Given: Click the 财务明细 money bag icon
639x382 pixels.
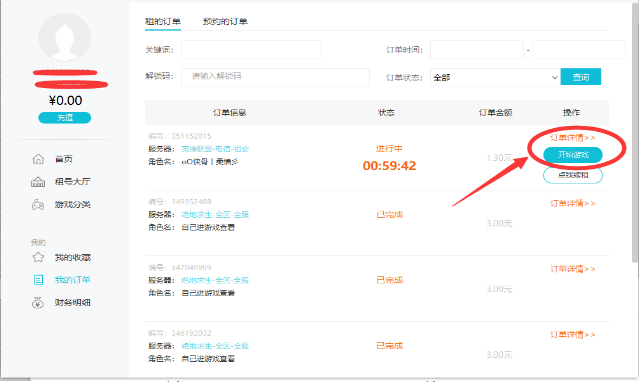Looking at the screenshot, I should point(38,303).
